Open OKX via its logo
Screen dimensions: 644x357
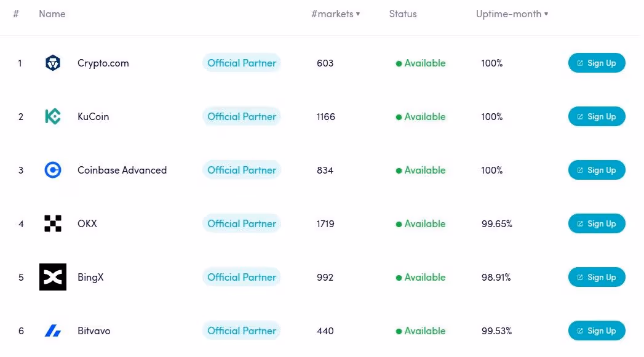[x=52, y=223]
